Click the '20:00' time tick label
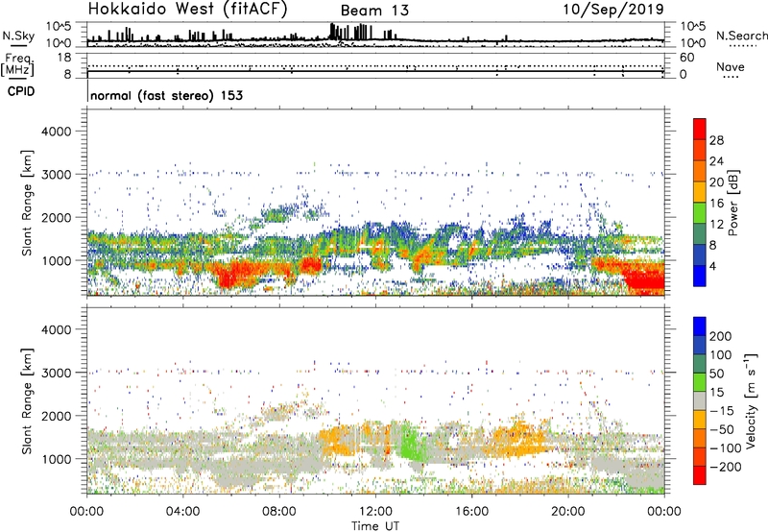Image resolution: width=768 pixels, height=532 pixels. pos(567,512)
